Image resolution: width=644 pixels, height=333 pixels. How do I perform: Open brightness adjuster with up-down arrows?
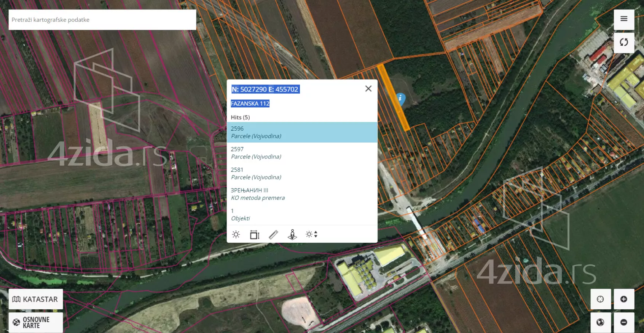(311, 234)
